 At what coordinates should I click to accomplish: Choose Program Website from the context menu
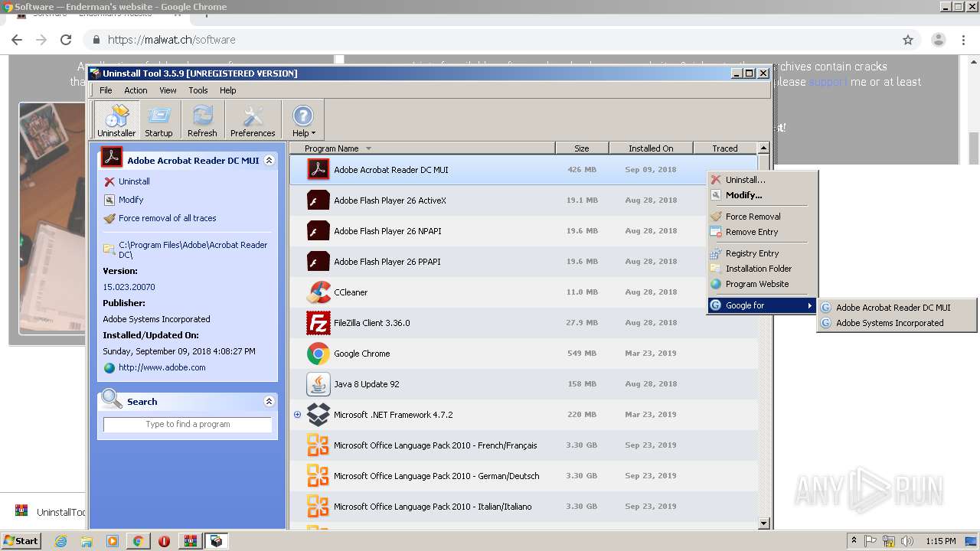[x=763, y=284]
